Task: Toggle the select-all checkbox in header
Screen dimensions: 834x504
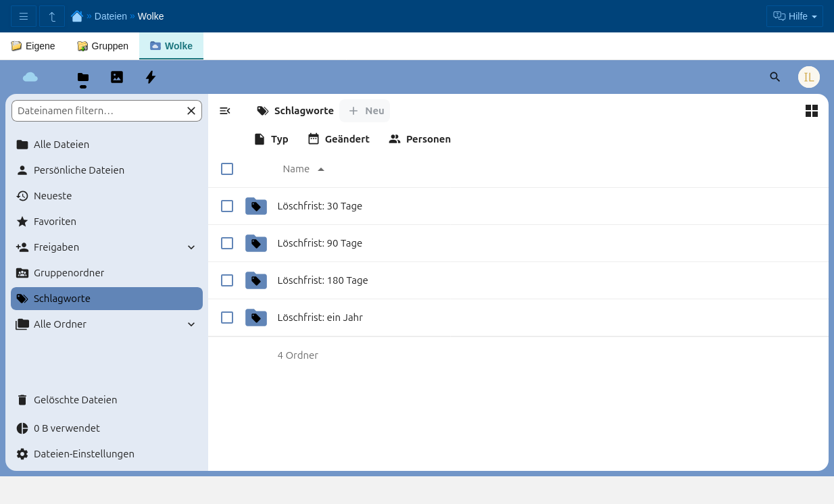Action: (227, 169)
